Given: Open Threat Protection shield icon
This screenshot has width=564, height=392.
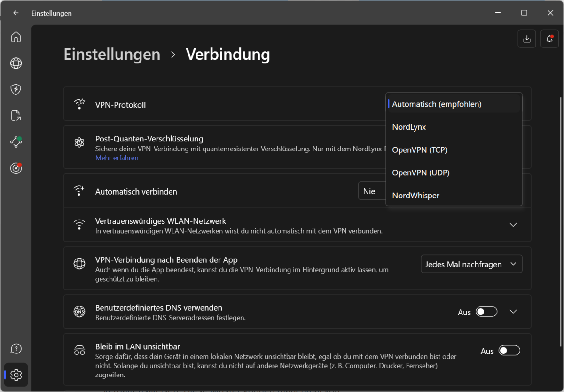Looking at the screenshot, I should [16, 89].
